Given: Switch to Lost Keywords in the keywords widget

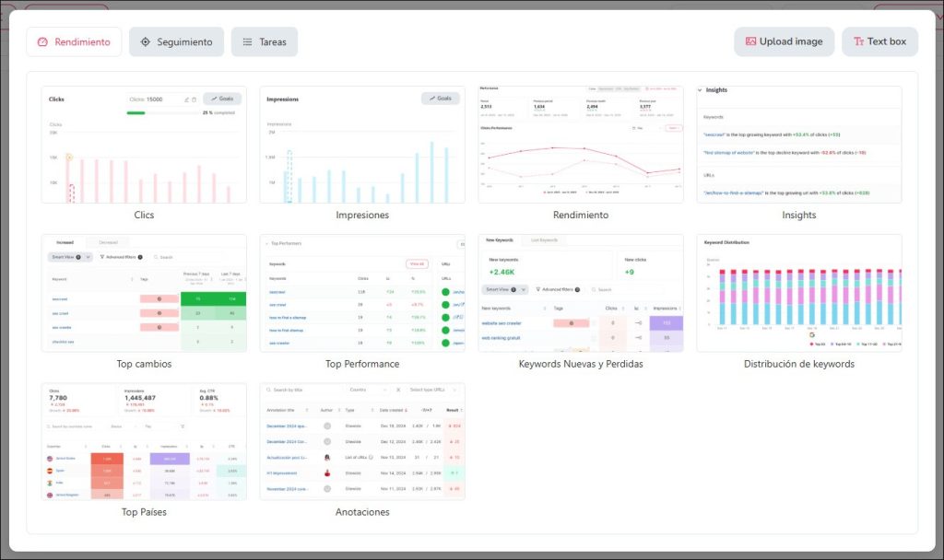Looking at the screenshot, I should point(544,240).
